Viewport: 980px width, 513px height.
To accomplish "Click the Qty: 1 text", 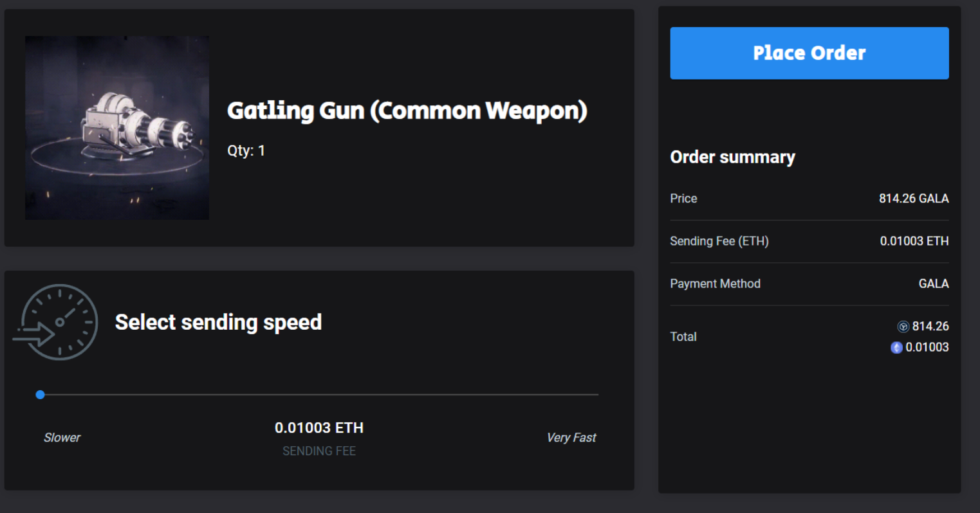I will [246, 150].
